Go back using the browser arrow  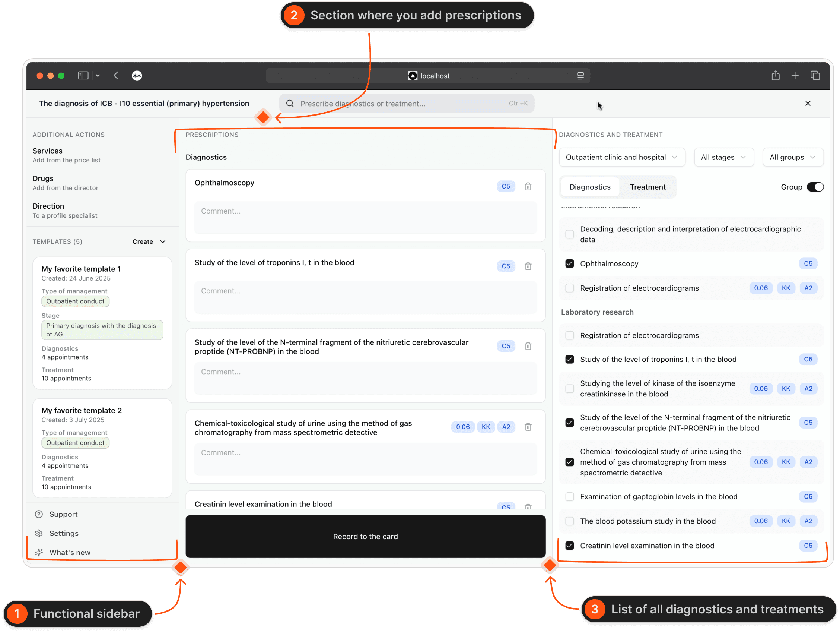(116, 76)
